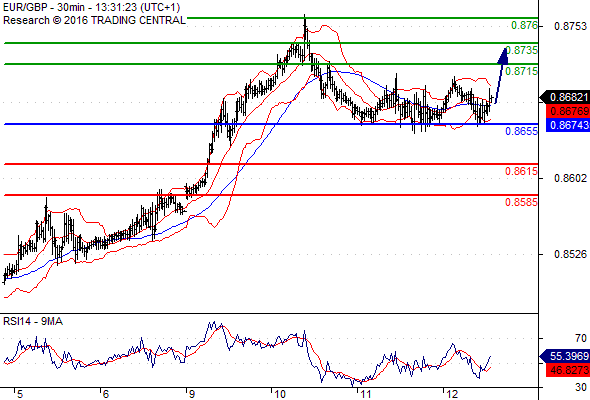590x400 pixels.
Task: Click the green 0.8735 resistance label
Action: (x=522, y=50)
